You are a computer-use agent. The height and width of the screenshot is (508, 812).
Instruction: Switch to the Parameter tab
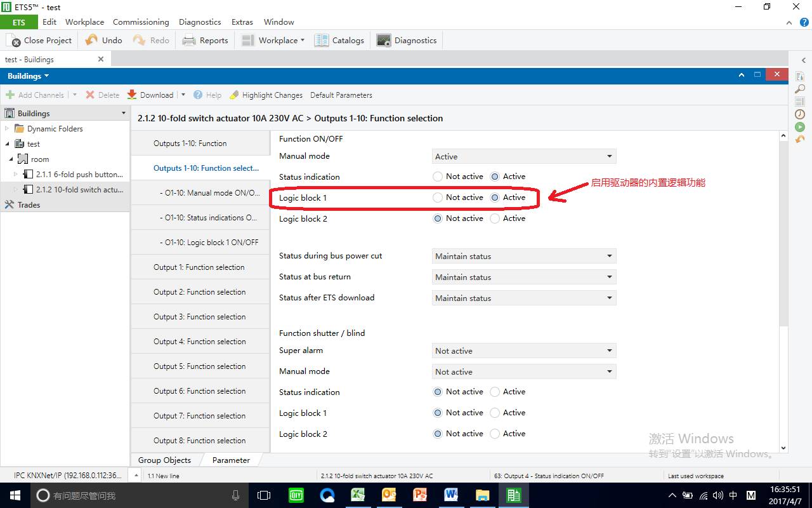pos(231,460)
